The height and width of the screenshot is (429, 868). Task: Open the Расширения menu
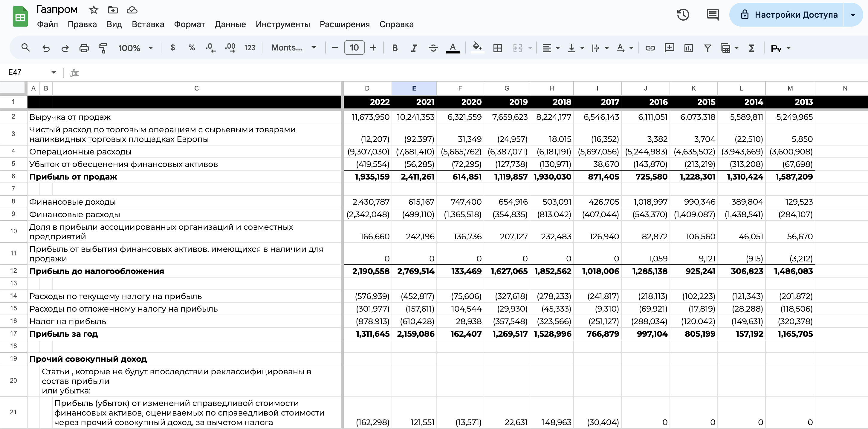coord(344,24)
